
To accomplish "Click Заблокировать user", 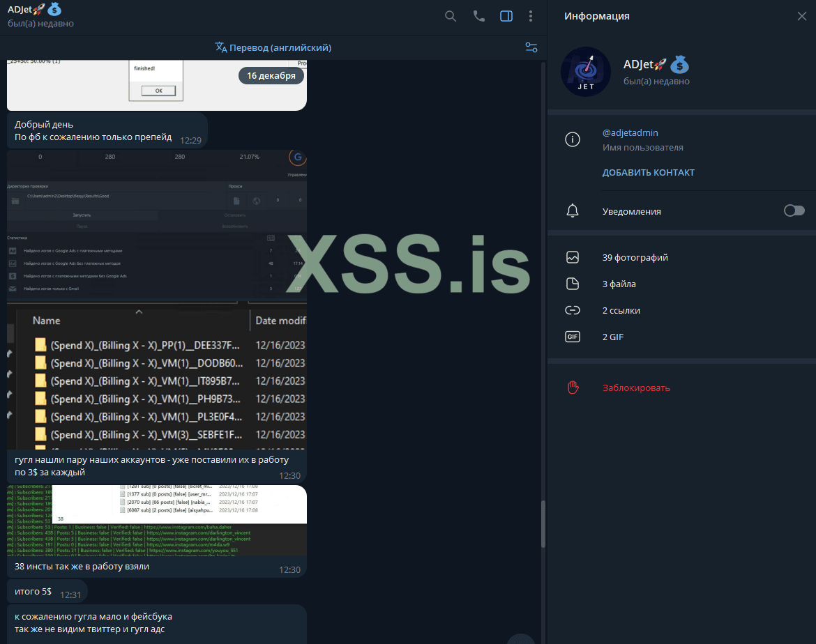I will [636, 388].
